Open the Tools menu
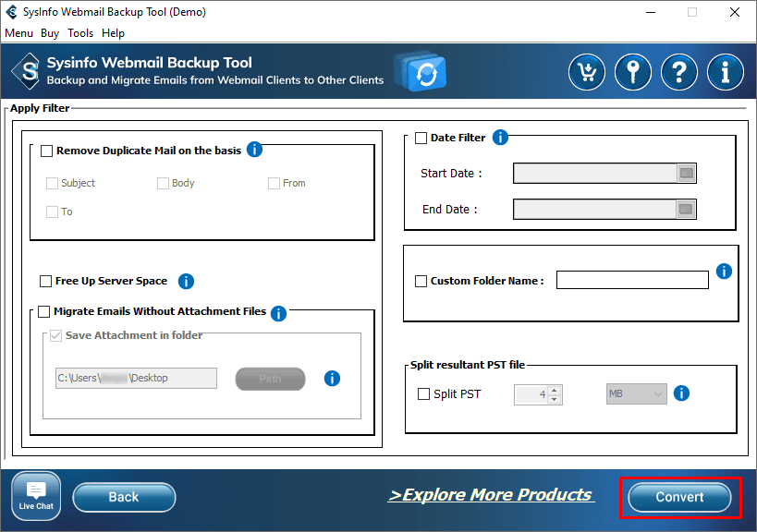 tap(80, 33)
